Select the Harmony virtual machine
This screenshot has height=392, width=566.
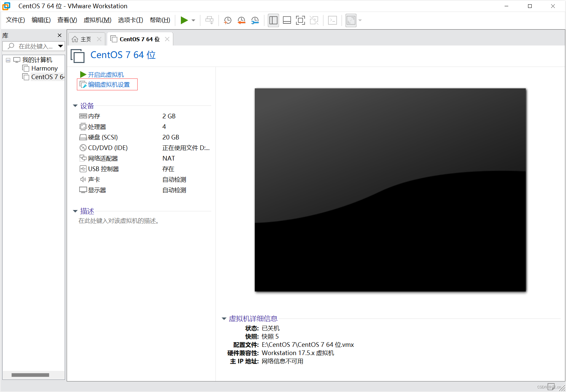45,68
